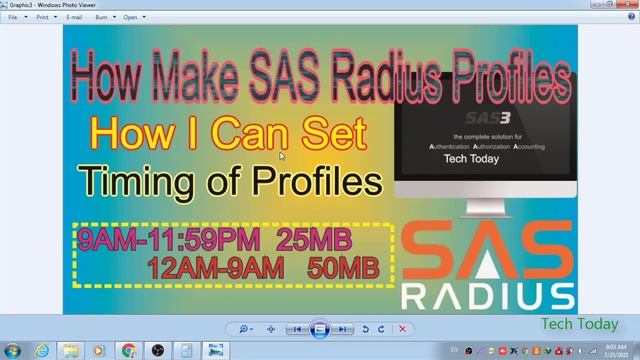Open the Open menu in Photo Viewer

point(130,18)
